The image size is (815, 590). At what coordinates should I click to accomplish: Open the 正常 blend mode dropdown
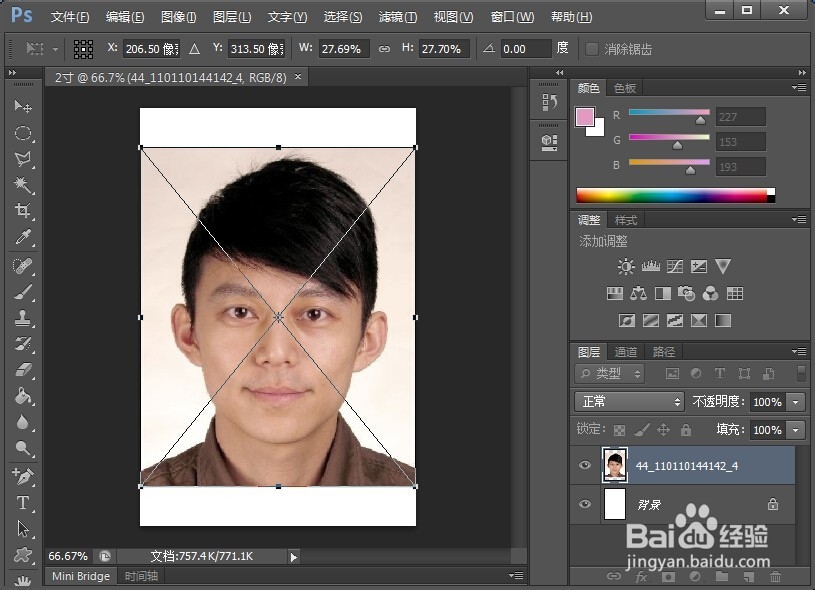629,401
